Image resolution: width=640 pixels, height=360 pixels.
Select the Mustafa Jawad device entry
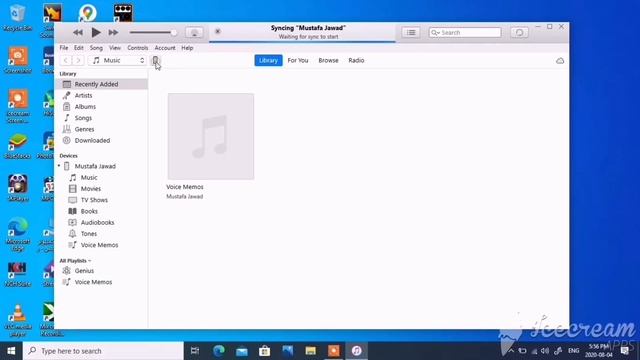click(95, 166)
